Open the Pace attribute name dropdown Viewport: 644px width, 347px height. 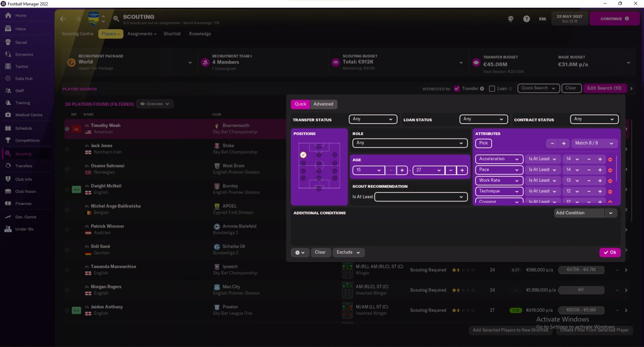point(499,170)
